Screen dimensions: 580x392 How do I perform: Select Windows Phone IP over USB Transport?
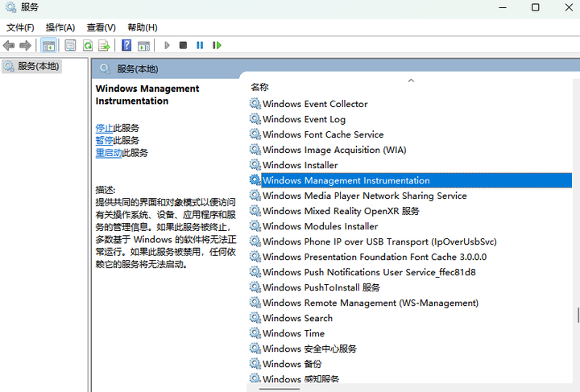379,241
